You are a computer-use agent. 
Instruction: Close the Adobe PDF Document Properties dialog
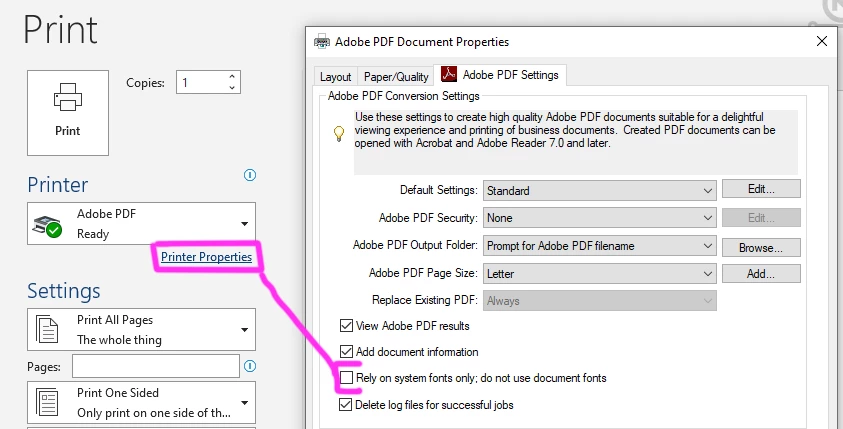tap(821, 41)
